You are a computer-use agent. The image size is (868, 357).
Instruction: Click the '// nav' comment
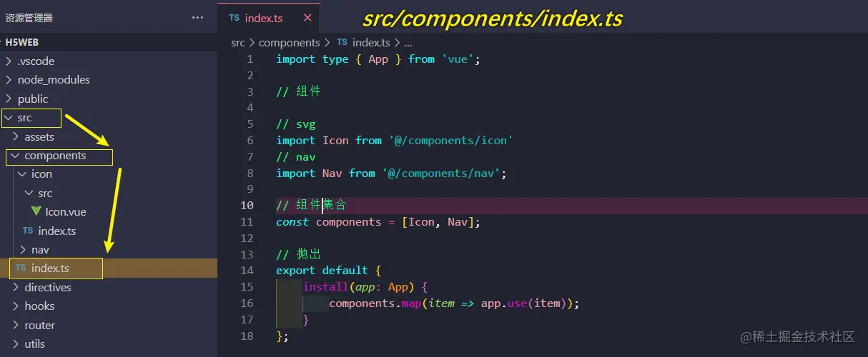pyautogui.click(x=296, y=157)
